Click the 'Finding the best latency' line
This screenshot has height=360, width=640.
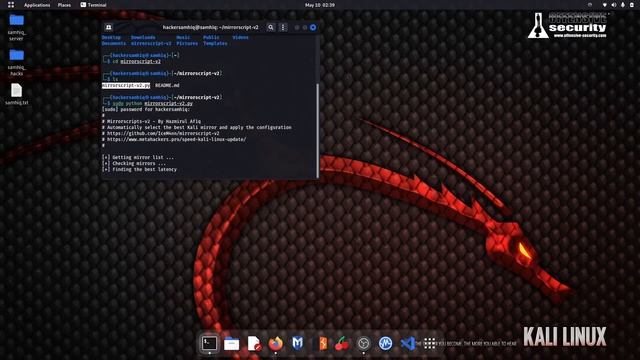pyautogui.click(x=139, y=169)
